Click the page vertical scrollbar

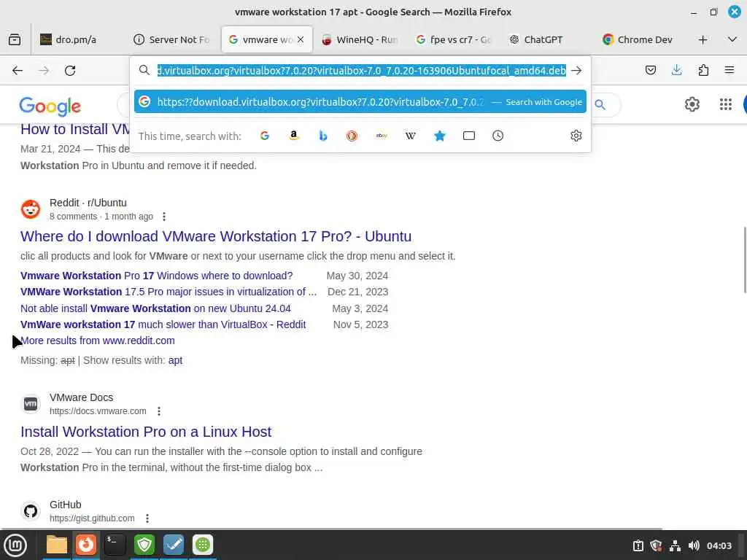click(x=744, y=260)
